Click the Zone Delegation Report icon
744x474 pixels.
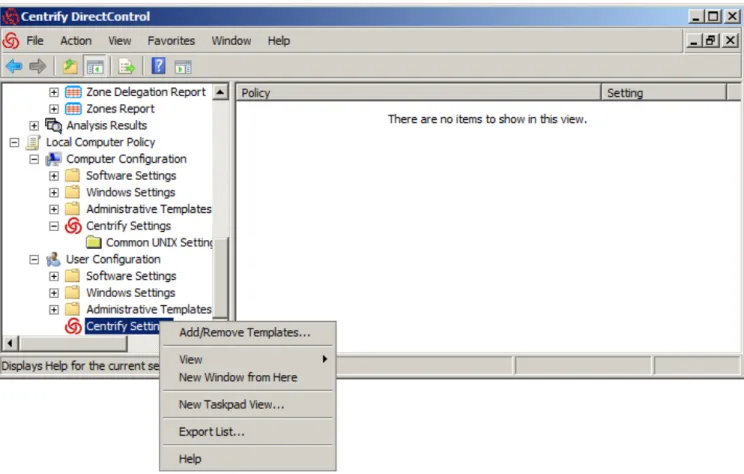click(x=73, y=92)
